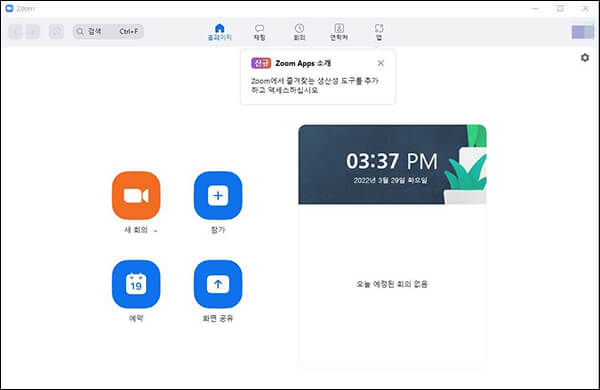Click the blue Join plus icon

(218, 196)
